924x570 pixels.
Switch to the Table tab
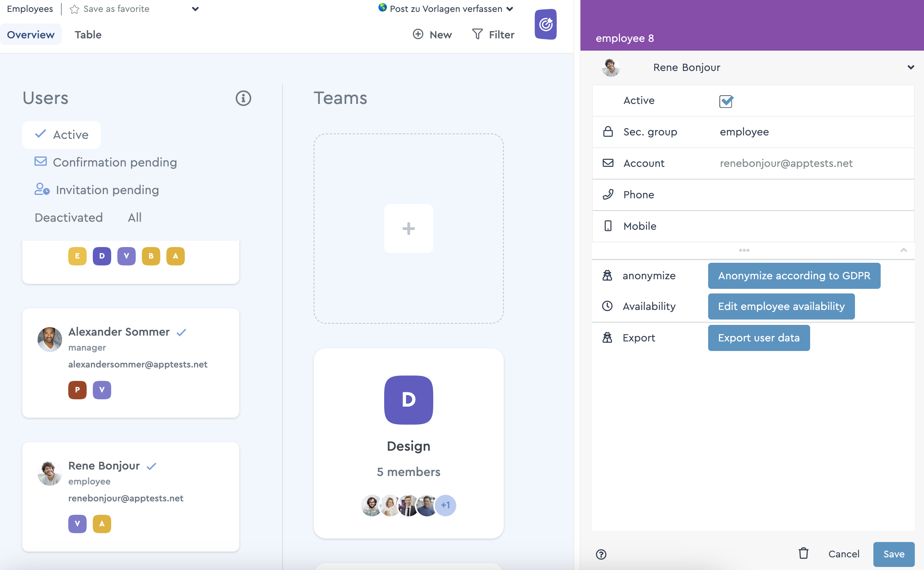88,35
